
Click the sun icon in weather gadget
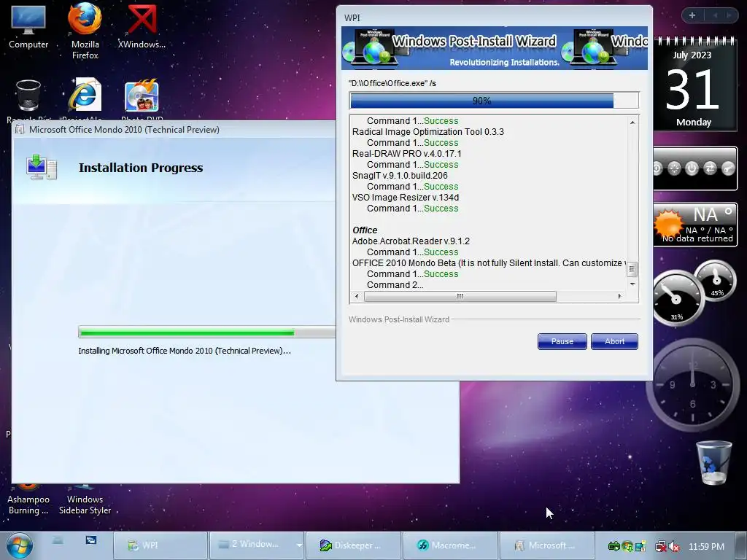point(668,224)
